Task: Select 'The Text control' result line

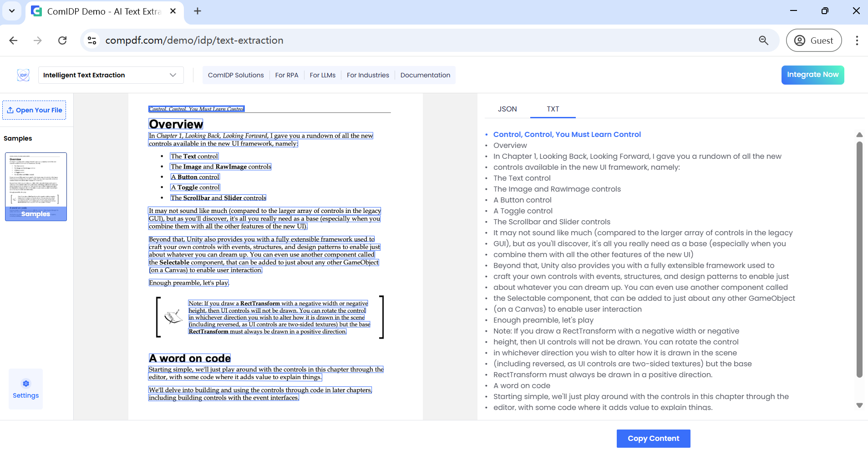Action: click(x=522, y=178)
